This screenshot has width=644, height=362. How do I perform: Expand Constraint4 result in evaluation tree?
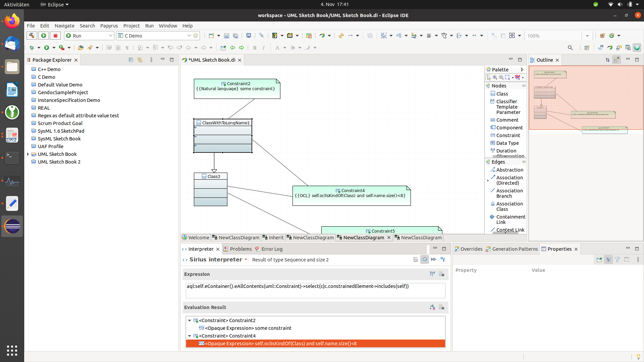click(189, 336)
